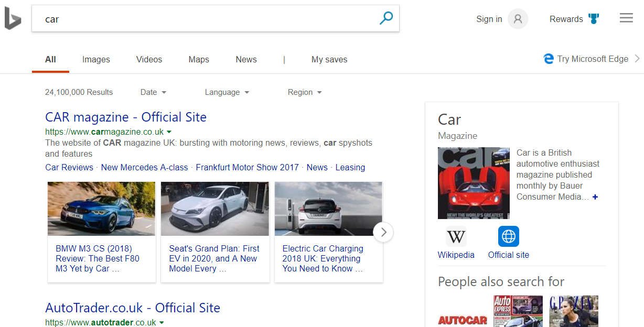Click the Microsoft Edge logo icon
Screen dimensions: 644x327
pyautogui.click(x=549, y=59)
